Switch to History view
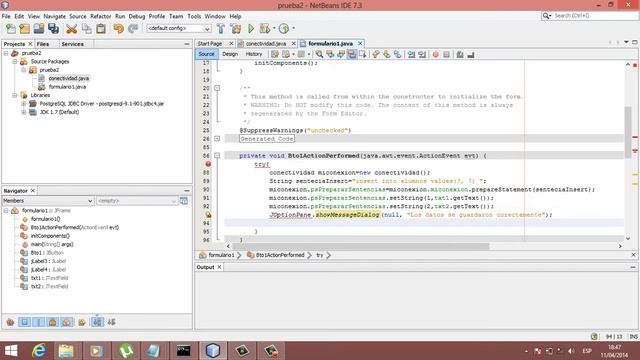The width and height of the screenshot is (640, 360). (x=254, y=54)
